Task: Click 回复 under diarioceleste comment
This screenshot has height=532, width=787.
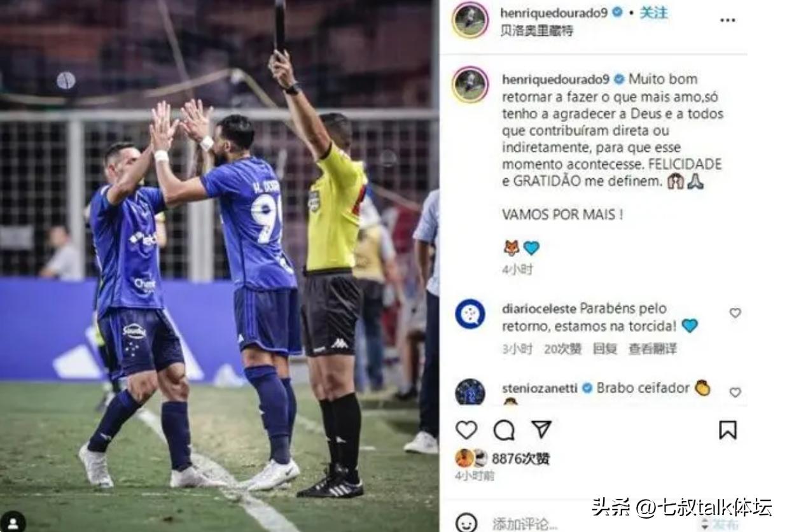Action: click(x=604, y=349)
